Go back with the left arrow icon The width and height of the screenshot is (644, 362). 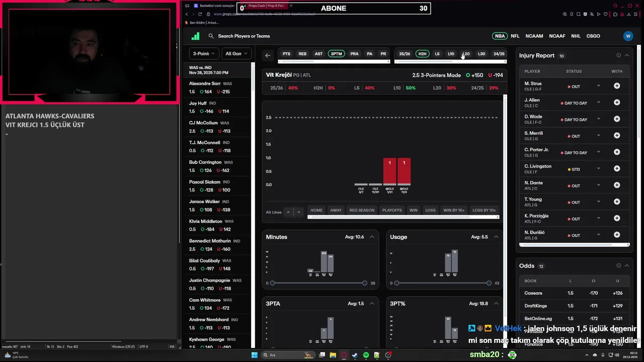point(268,55)
